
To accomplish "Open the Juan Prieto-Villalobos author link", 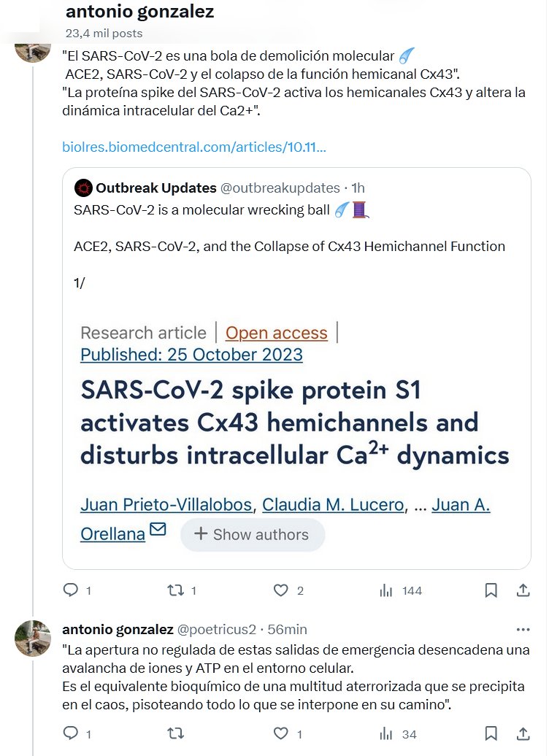I will pos(166,504).
